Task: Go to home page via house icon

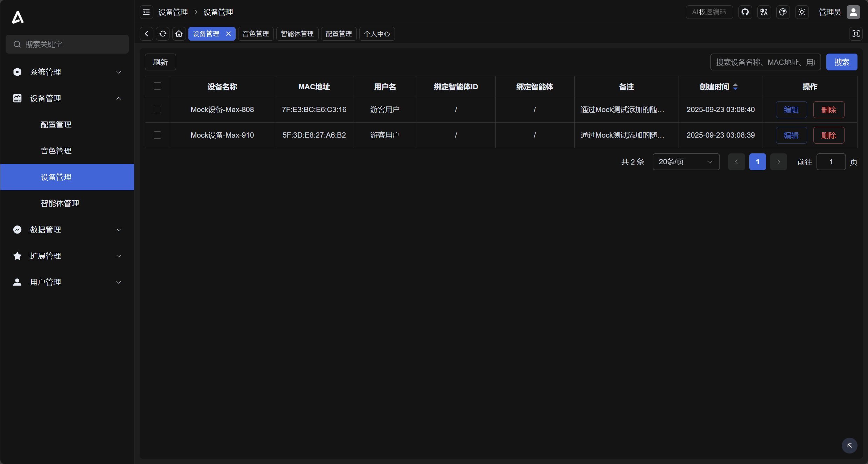Action: 179,34
